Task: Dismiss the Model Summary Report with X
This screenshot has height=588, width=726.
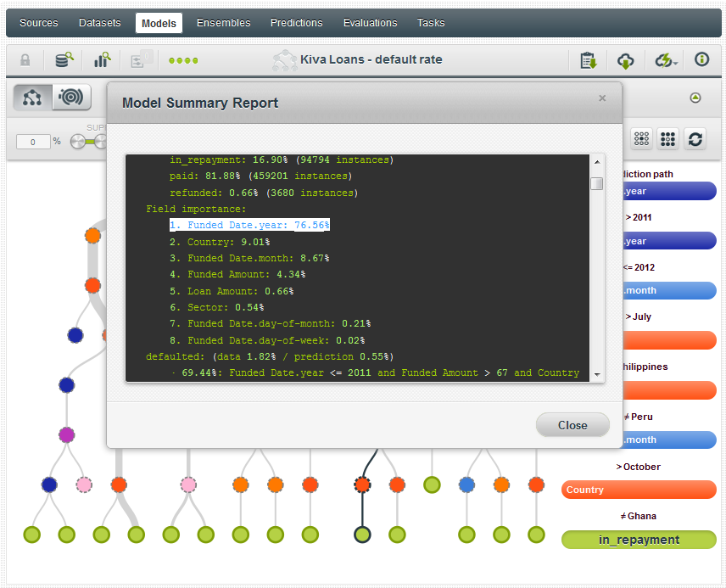Action: click(x=602, y=98)
